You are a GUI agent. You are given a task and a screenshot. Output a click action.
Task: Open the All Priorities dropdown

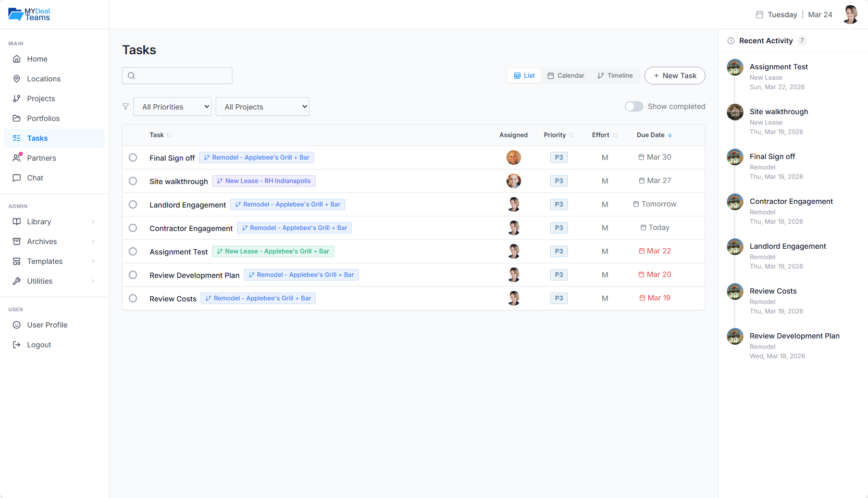pyautogui.click(x=172, y=106)
